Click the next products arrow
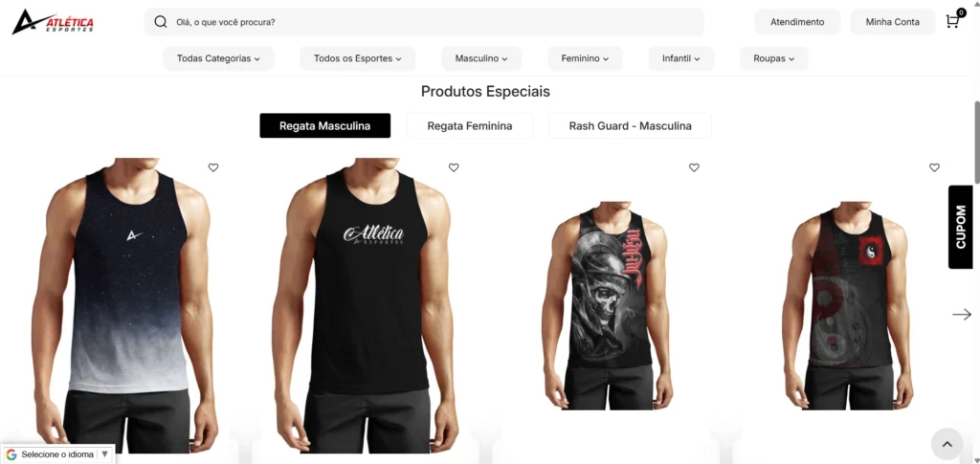Viewport: 980px width, 464px height. click(x=962, y=314)
